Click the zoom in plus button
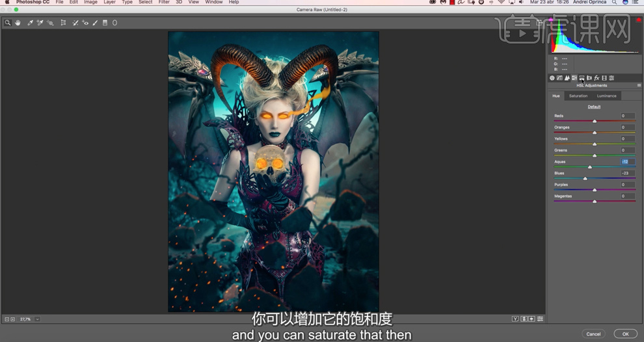644x342 pixels. point(13,319)
